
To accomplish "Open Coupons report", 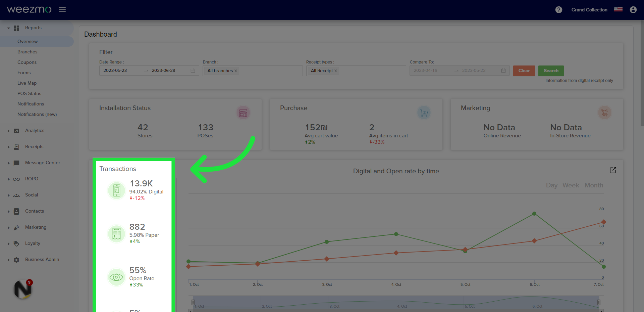I will (x=27, y=62).
